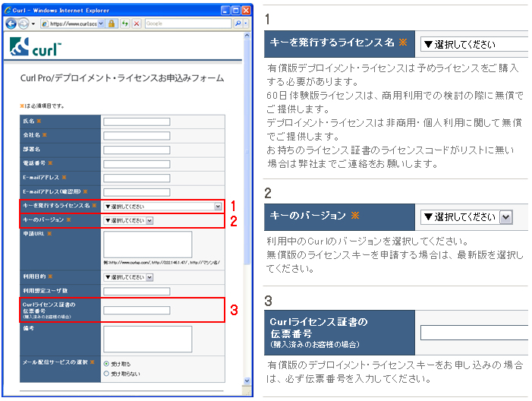Click the security lock icon
Image resolution: width=532 pixels, height=401 pixels.
point(112,24)
